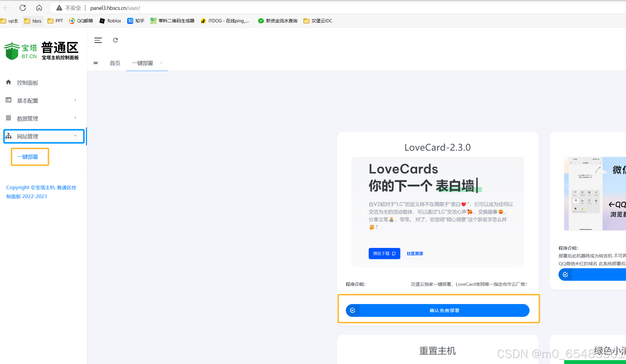Close the 一键部署 tab

pyautogui.click(x=161, y=63)
